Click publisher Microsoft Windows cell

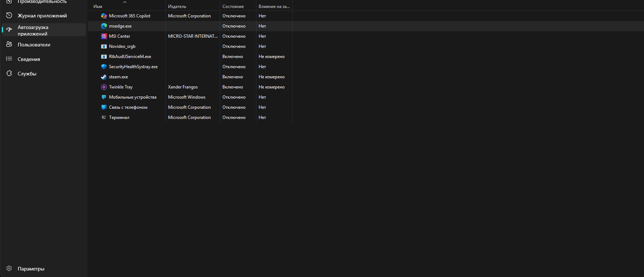pyautogui.click(x=187, y=97)
